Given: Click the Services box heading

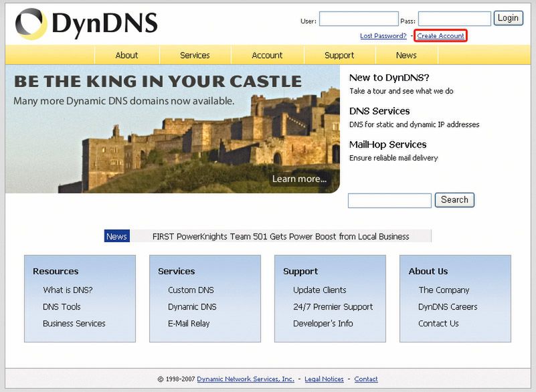Looking at the screenshot, I should [177, 272].
